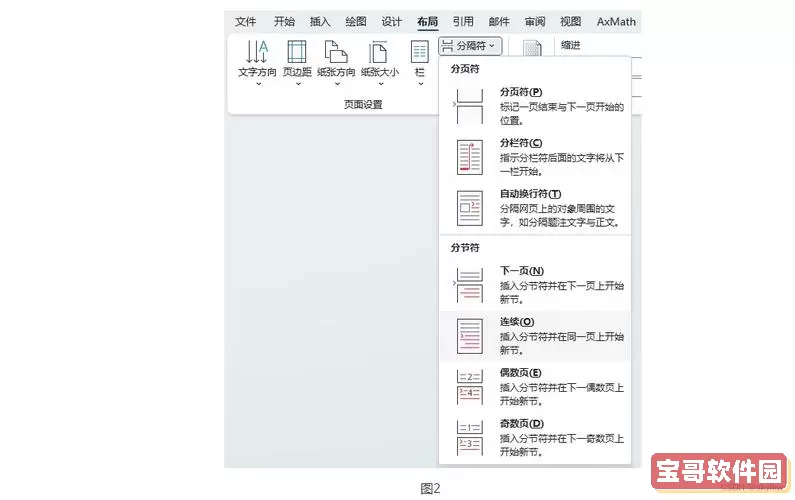Click the 偶数页(E) even page icon

coord(469,387)
